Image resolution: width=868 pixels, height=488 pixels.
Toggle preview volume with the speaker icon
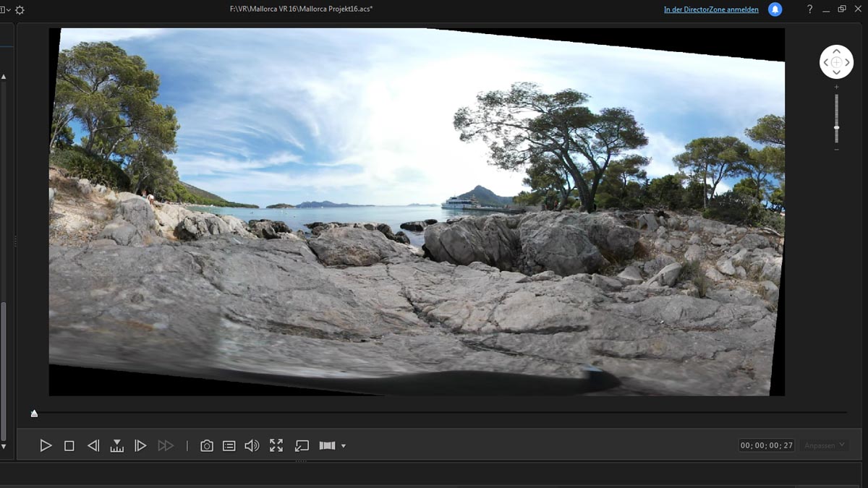252,446
